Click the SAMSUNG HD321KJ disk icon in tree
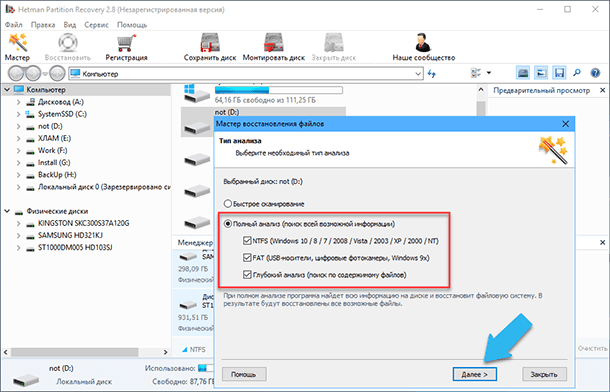This screenshot has height=392, width=610. [30, 236]
